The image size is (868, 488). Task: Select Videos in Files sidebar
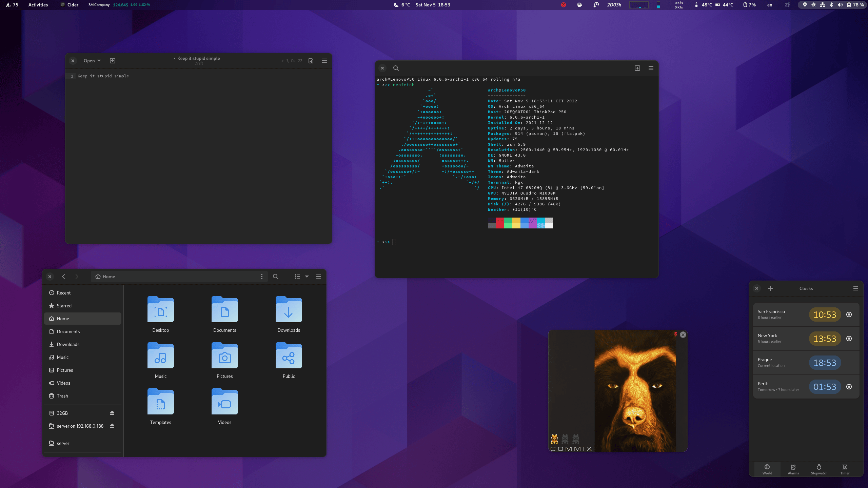click(x=83, y=383)
